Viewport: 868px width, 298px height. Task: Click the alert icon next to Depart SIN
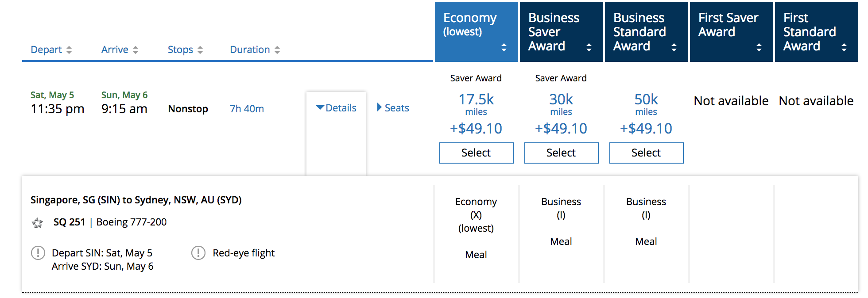click(38, 253)
